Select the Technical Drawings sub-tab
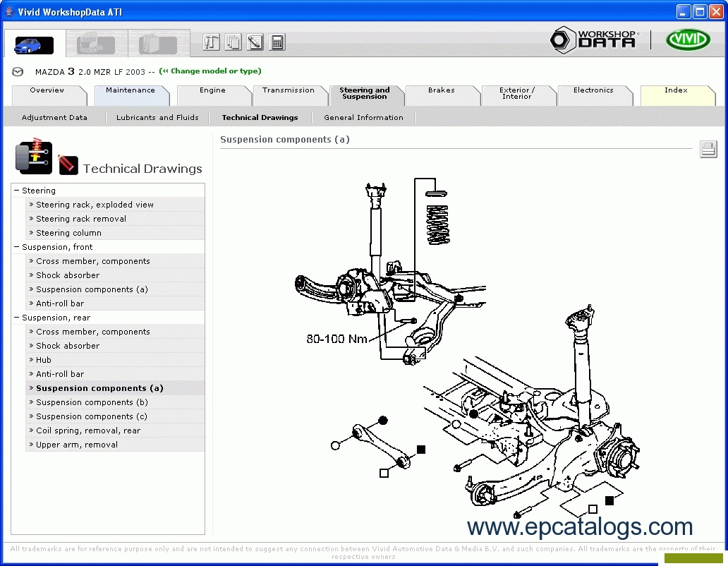This screenshot has width=728, height=566. pyautogui.click(x=260, y=117)
